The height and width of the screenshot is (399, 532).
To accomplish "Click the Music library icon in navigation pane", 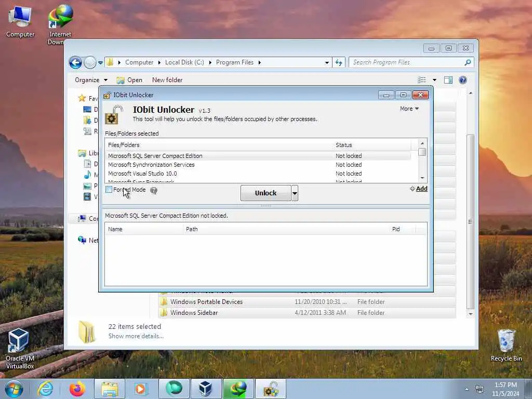I will pos(87,175).
